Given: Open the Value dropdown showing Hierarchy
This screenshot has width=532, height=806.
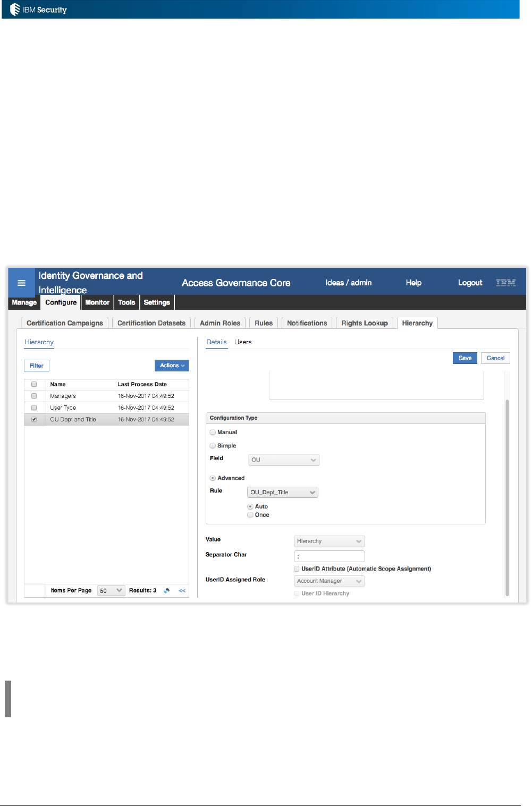Looking at the screenshot, I should point(330,541).
